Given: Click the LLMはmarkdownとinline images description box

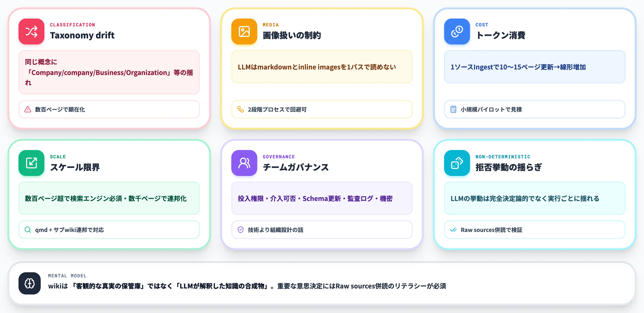Looking at the screenshot, I should click(322, 67).
